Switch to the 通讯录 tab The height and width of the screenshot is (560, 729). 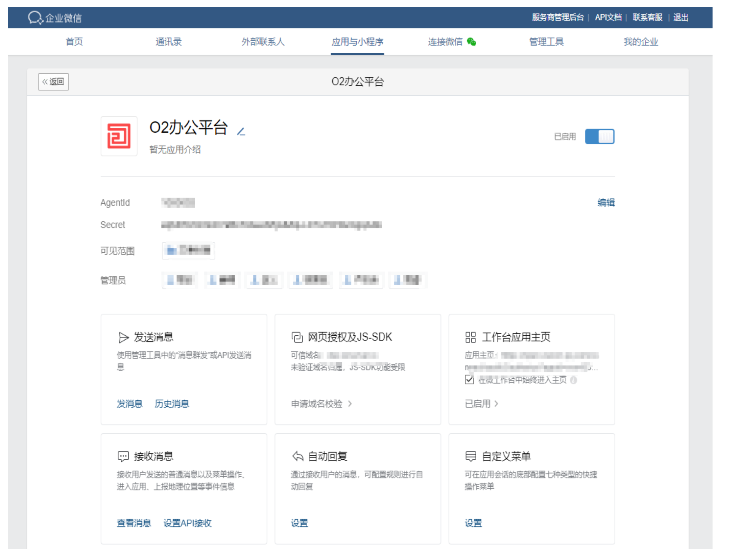point(168,42)
